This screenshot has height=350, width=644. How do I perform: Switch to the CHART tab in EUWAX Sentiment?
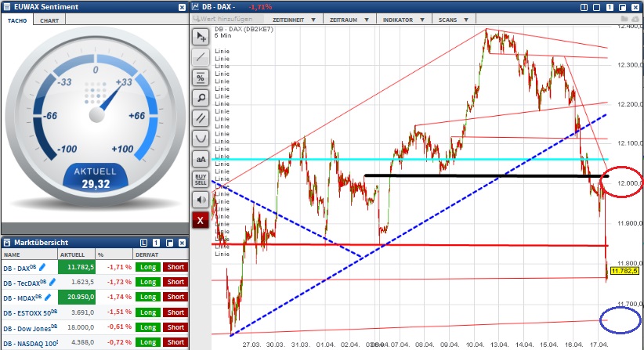click(x=49, y=20)
